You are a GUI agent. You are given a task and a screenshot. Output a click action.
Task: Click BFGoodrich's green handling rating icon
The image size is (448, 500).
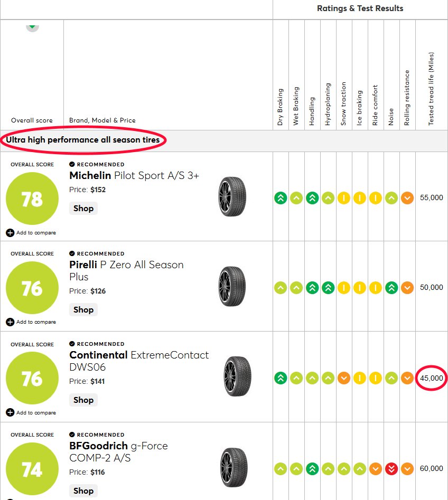point(312,469)
